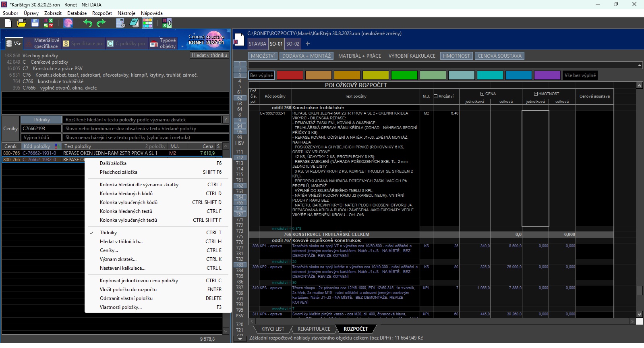Click the RONET 2025 01 price system badge

(x=206, y=40)
